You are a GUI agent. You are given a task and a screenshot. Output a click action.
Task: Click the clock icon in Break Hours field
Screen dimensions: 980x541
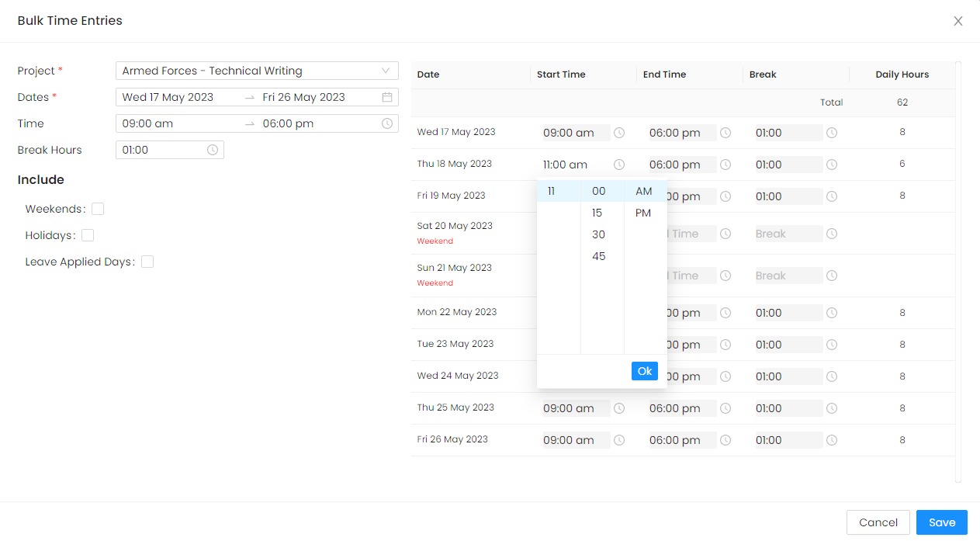point(212,150)
